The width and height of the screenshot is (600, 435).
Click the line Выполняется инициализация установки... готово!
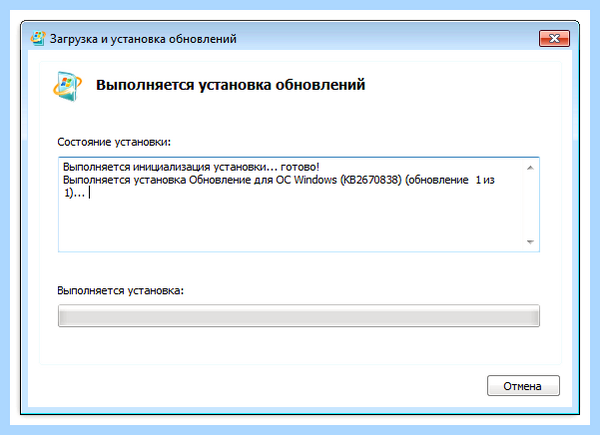[x=191, y=167]
